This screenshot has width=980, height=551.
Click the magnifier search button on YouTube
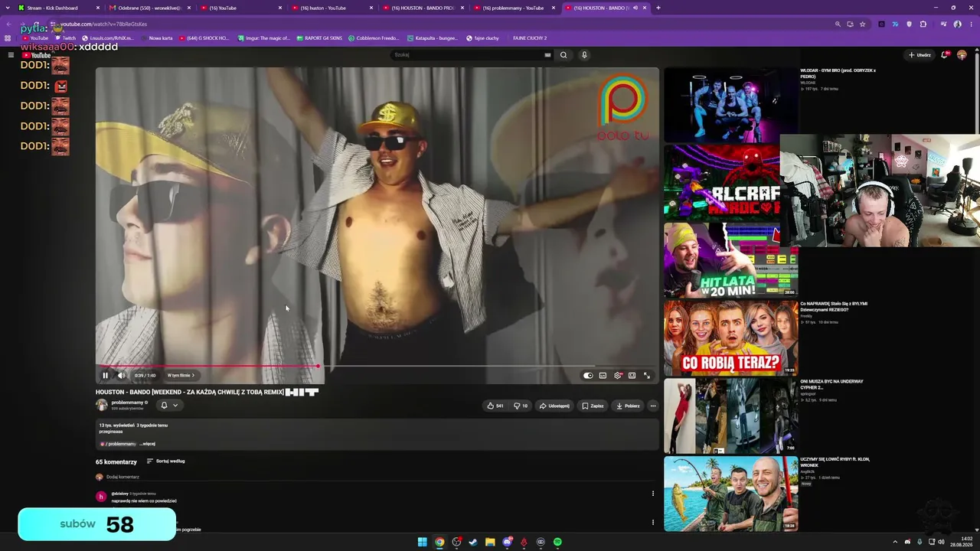[563, 55]
